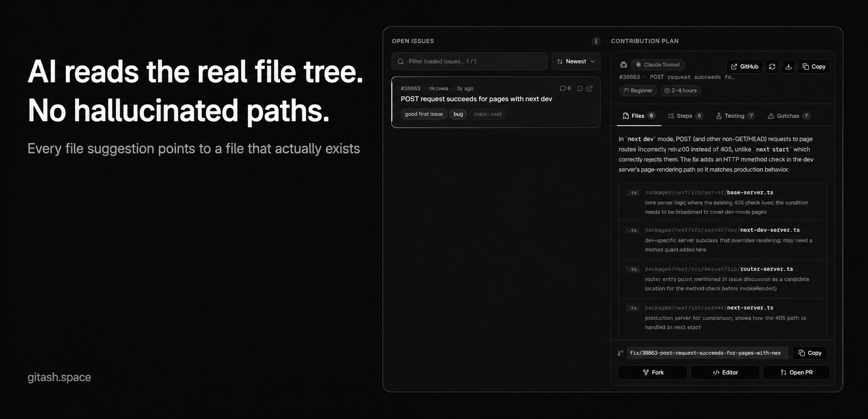The width and height of the screenshot is (868, 419).
Task: Click the open issues count badge
Action: point(596,41)
